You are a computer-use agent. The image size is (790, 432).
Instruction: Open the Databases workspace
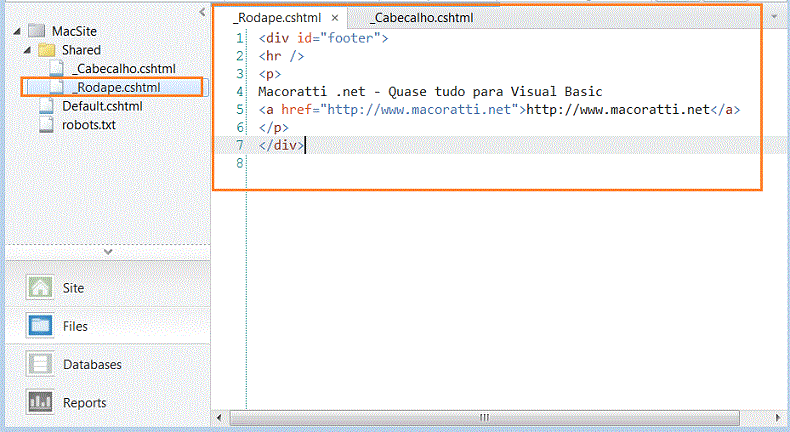(x=107, y=364)
